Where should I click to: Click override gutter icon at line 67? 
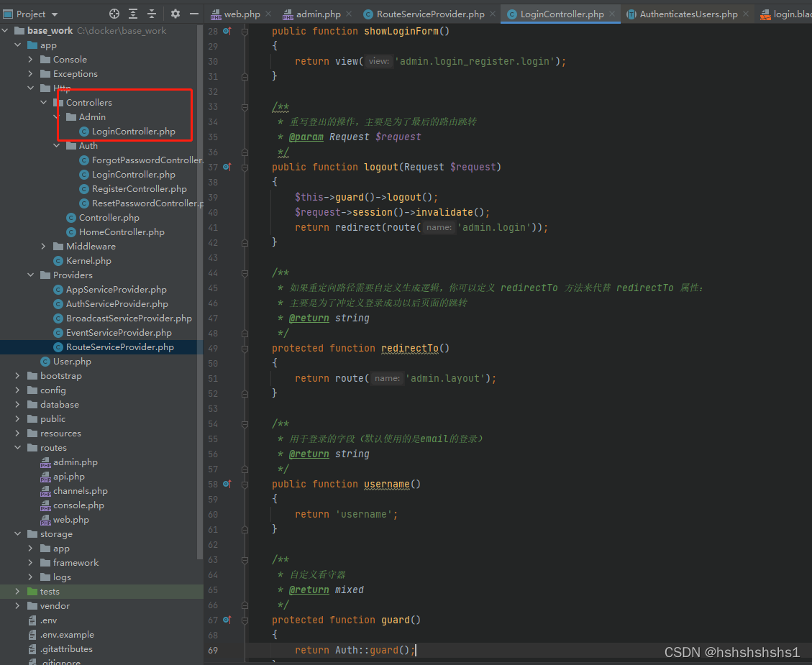click(x=227, y=620)
